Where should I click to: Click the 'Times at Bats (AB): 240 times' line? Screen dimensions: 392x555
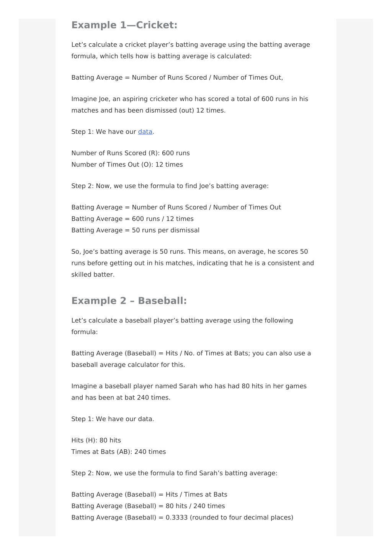pos(119,452)
